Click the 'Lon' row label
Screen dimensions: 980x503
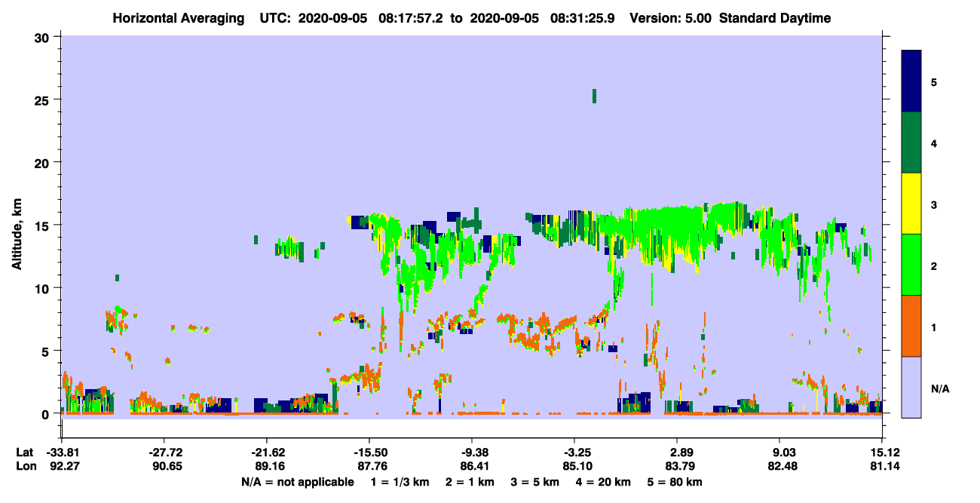[x=25, y=466]
